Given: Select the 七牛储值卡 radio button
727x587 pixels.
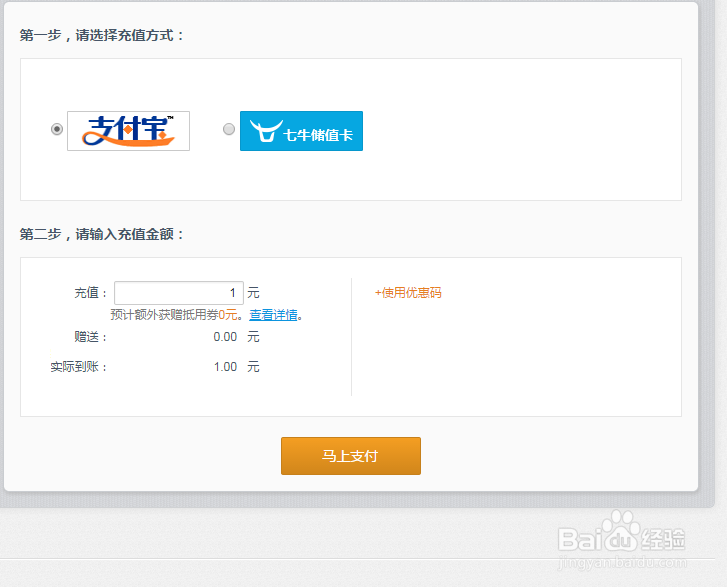Looking at the screenshot, I should pyautogui.click(x=229, y=129).
